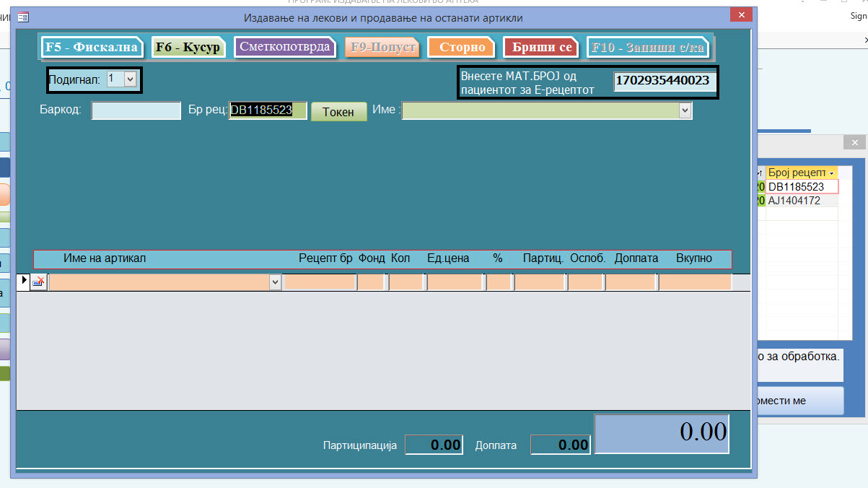Screen dimensions: 868x488
Task: Expand the article name dropdown in the row
Action: [x=275, y=283]
